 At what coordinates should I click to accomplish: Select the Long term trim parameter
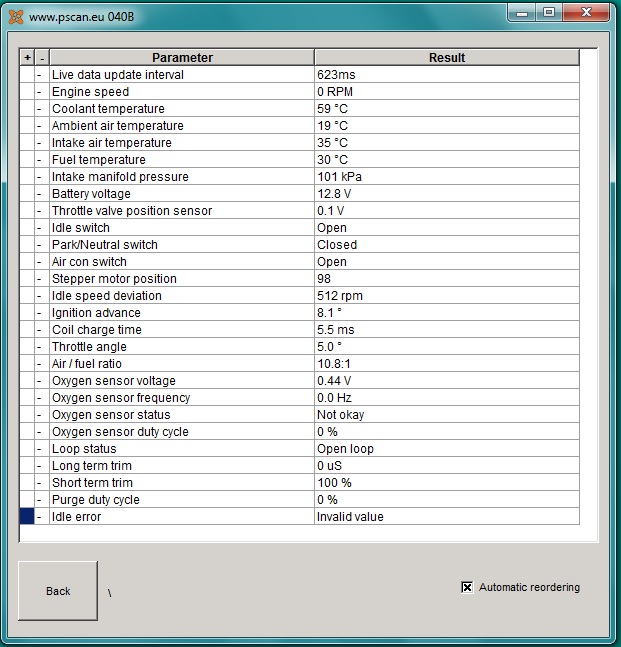[182, 465]
